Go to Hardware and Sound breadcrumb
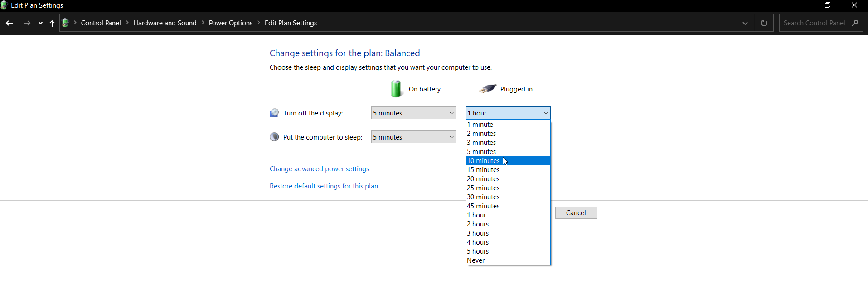868x308 pixels. 165,23
